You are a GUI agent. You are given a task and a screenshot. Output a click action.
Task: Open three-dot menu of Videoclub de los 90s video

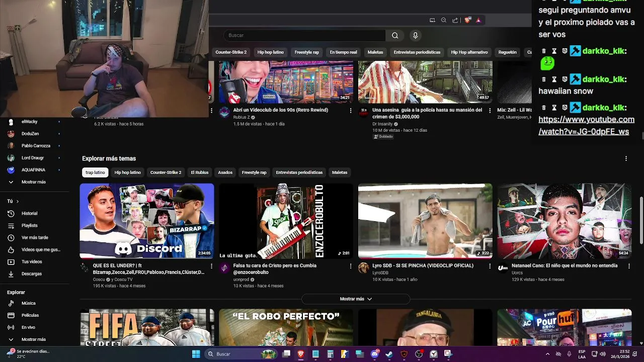(351, 110)
